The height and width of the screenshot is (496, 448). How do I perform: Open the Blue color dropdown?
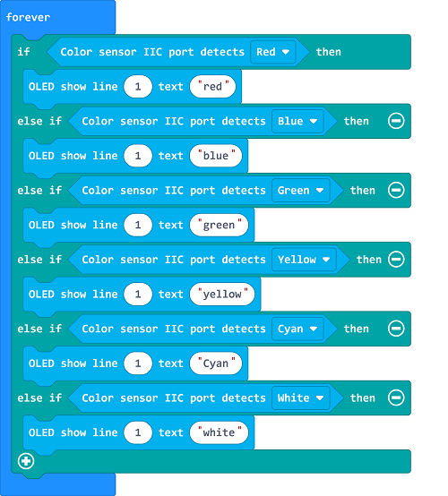coord(297,121)
